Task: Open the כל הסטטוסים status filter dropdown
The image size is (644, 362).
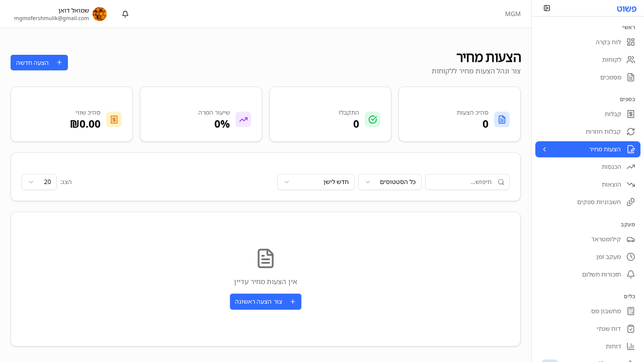Action: (x=390, y=182)
